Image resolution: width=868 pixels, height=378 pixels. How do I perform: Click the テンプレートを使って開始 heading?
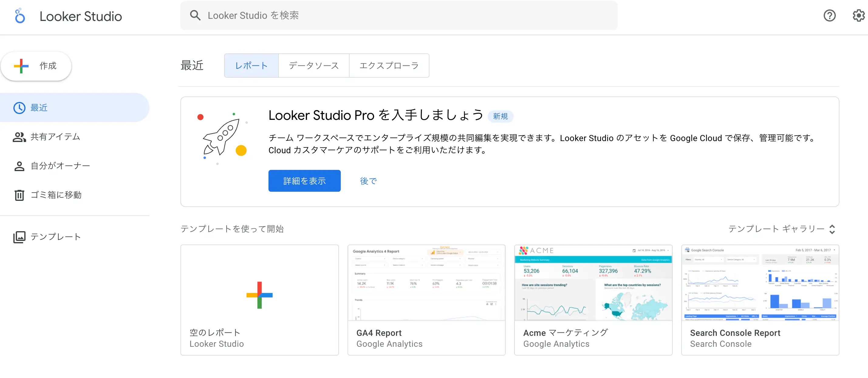232,229
